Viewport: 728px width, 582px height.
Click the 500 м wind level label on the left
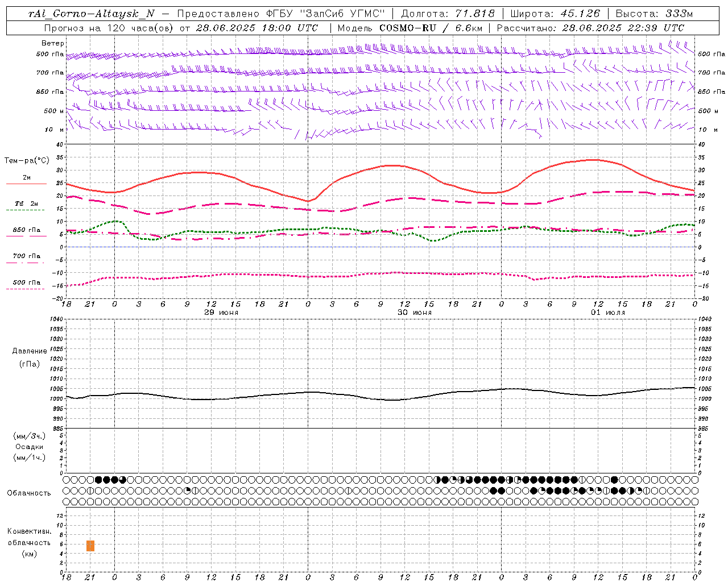(54, 111)
